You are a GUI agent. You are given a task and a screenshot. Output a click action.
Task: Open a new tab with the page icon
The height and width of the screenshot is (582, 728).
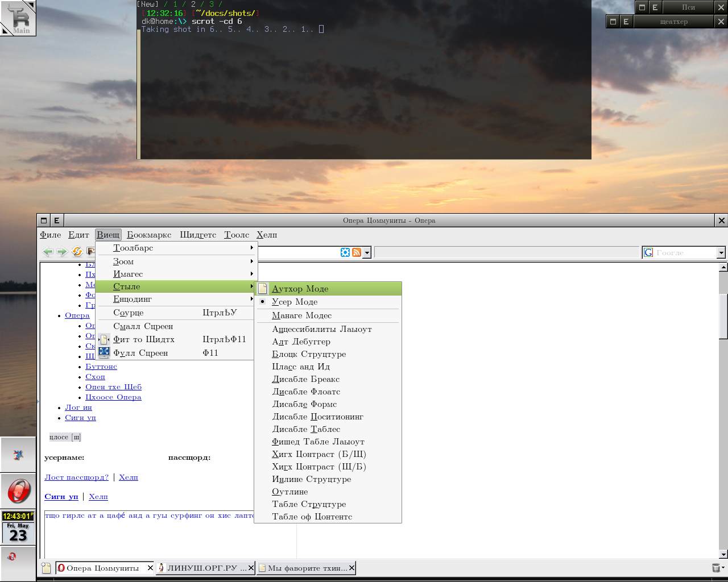46,568
